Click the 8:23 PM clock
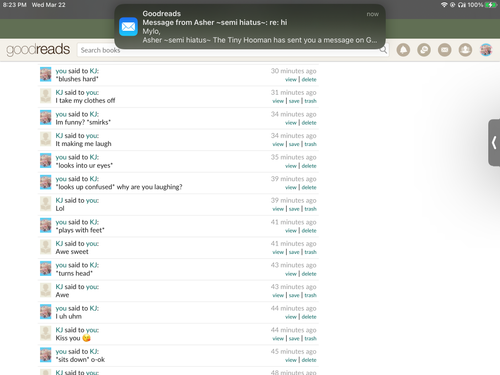Viewport: 500px width, 375px height. [15, 5]
